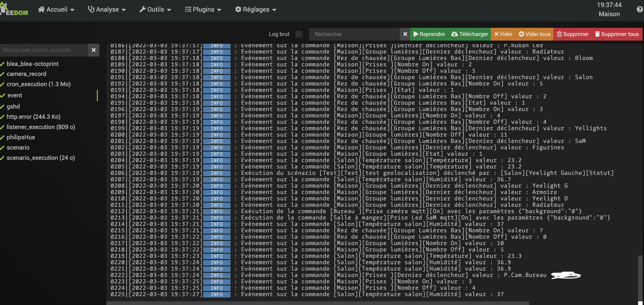Clear the log search with X icon
This screenshot has width=644, height=305.
point(405,34)
